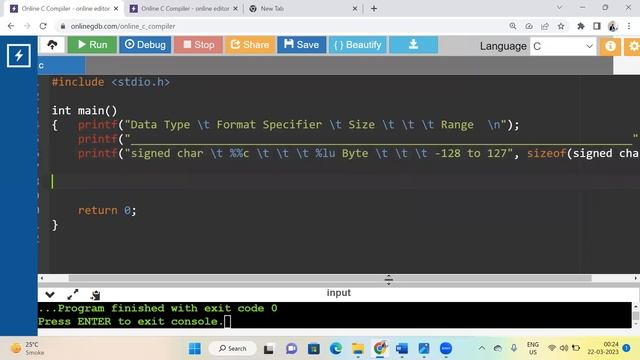640x360 pixels.
Task: Show hidden system tray icons
Action: click(482, 348)
